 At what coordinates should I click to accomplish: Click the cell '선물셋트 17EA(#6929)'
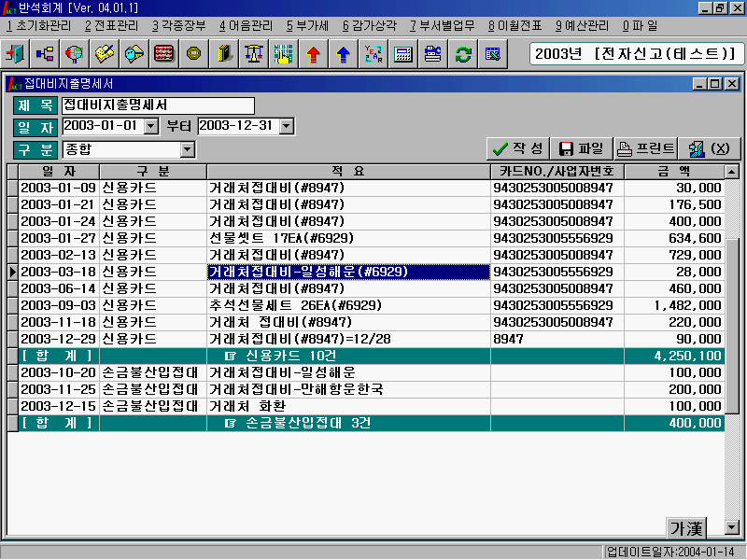[x=348, y=238]
